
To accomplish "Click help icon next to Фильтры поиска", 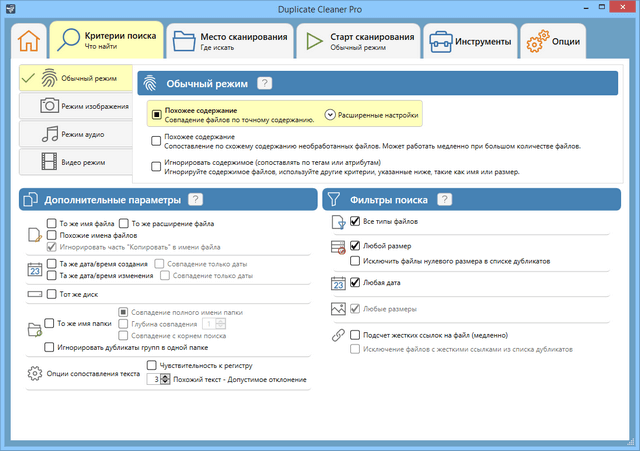I will tap(444, 200).
